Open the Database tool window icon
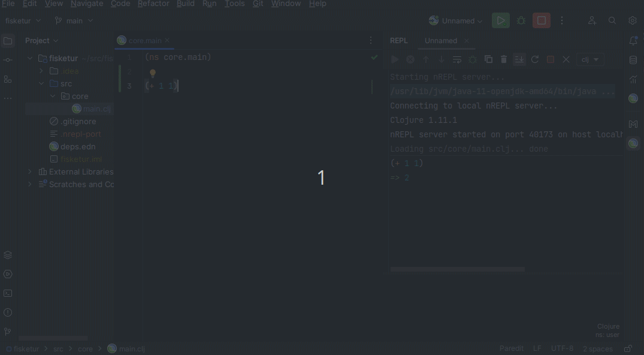This screenshot has width=644, height=355. coord(633,60)
